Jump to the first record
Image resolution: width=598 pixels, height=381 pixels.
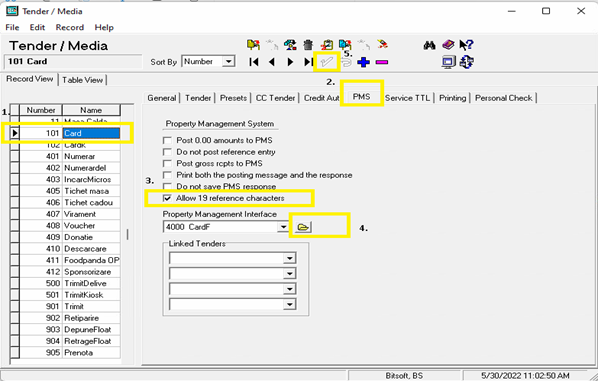coord(254,62)
